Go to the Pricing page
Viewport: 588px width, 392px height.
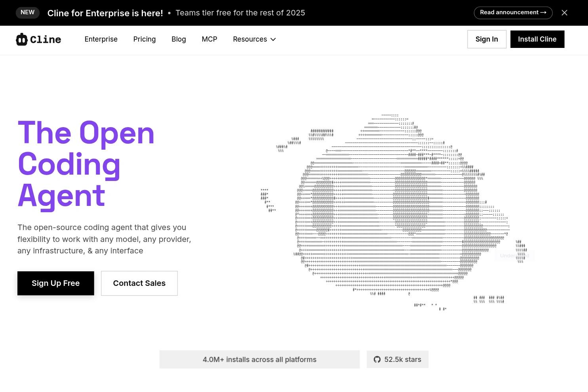click(x=145, y=39)
